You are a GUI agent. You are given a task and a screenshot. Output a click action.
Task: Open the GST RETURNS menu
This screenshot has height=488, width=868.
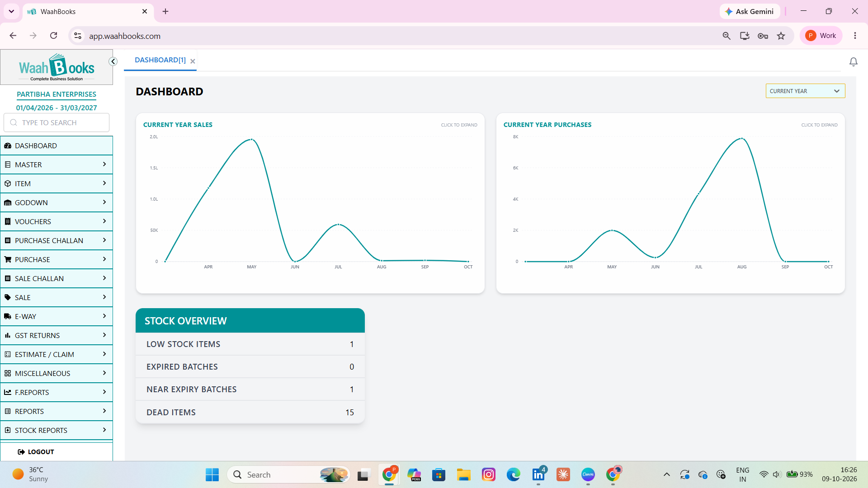57,335
